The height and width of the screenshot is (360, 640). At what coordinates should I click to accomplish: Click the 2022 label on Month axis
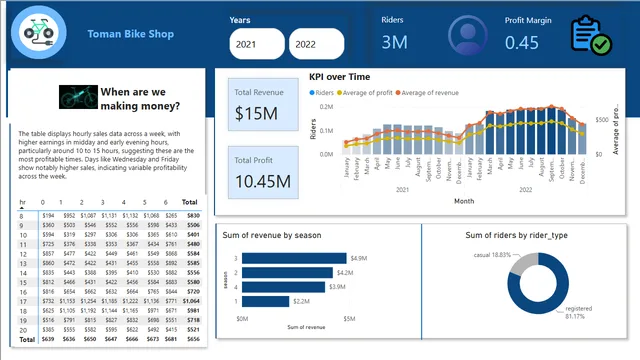[x=526, y=190]
